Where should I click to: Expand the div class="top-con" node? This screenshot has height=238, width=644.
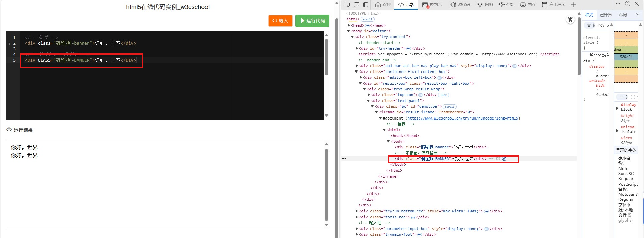368,95
